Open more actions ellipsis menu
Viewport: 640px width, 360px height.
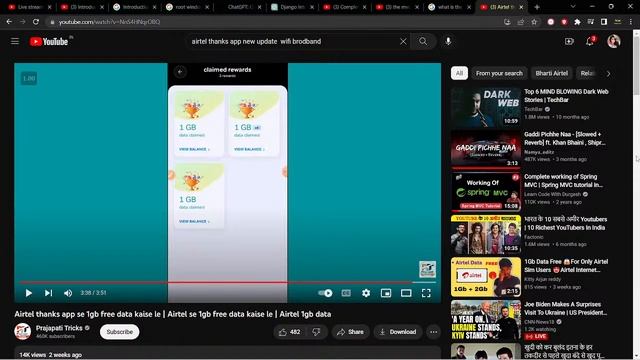point(433,332)
